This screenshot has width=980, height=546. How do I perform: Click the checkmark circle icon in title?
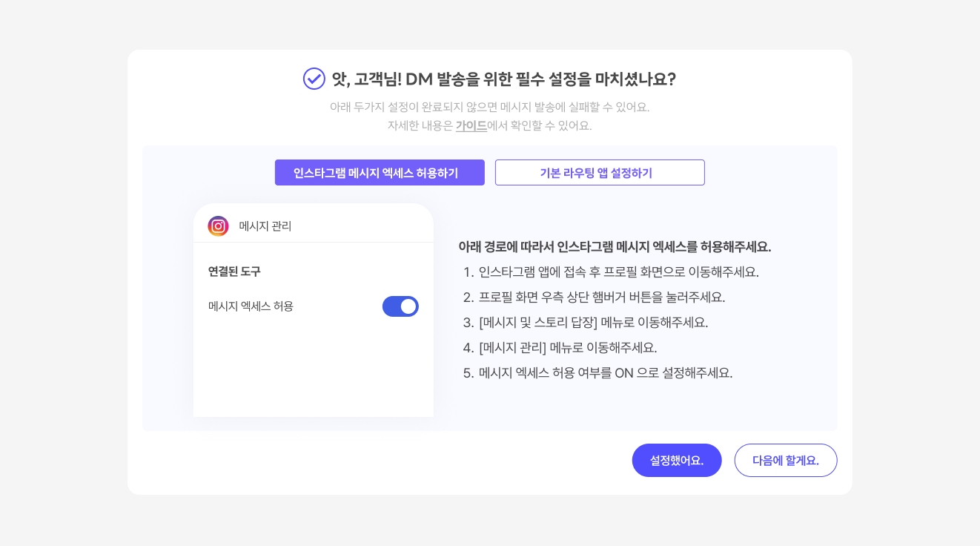click(x=314, y=79)
